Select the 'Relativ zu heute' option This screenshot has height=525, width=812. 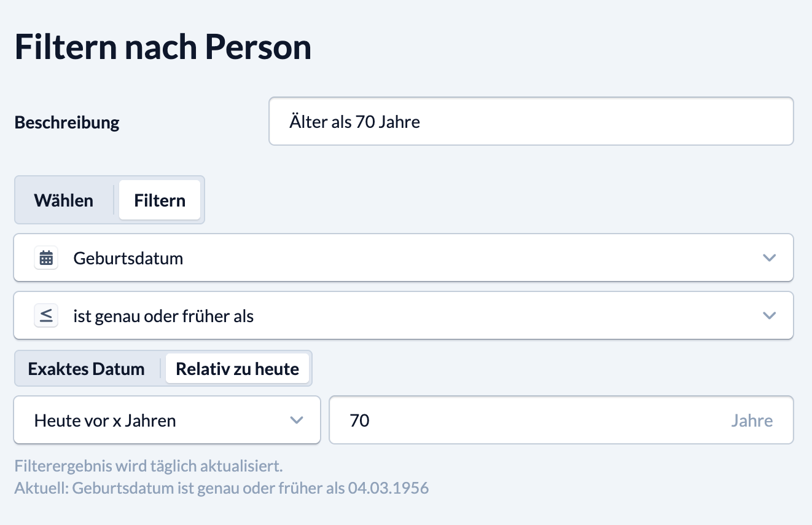(237, 369)
